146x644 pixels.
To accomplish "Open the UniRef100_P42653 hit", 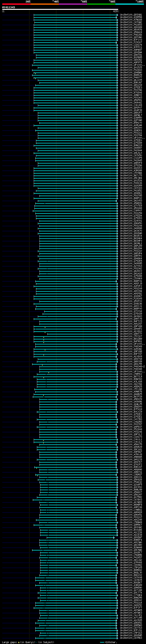I will coord(131,25).
